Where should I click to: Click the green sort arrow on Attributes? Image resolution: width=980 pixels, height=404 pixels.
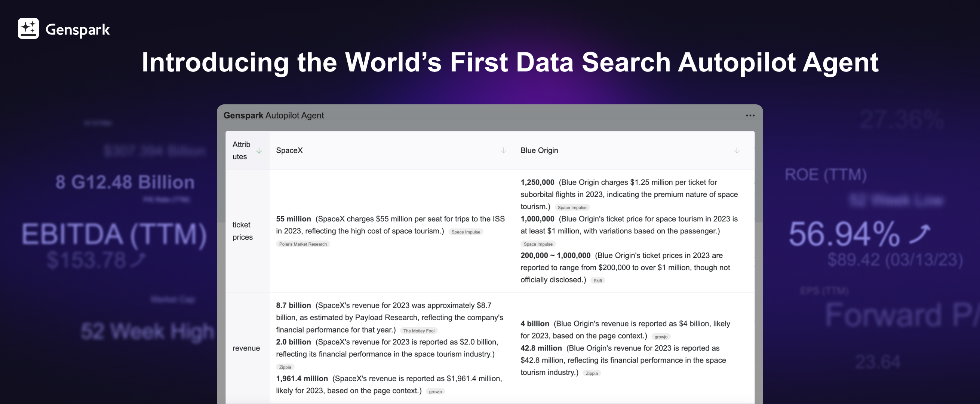(x=259, y=151)
